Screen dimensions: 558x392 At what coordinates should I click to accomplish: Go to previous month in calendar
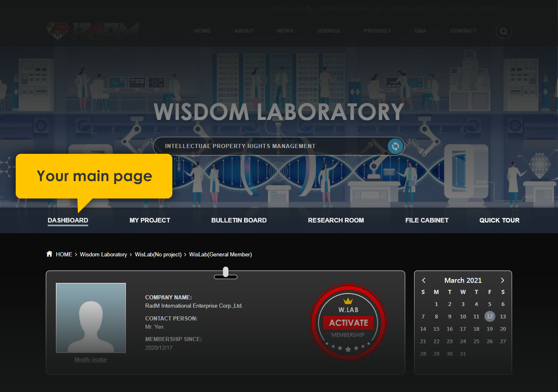(x=424, y=280)
